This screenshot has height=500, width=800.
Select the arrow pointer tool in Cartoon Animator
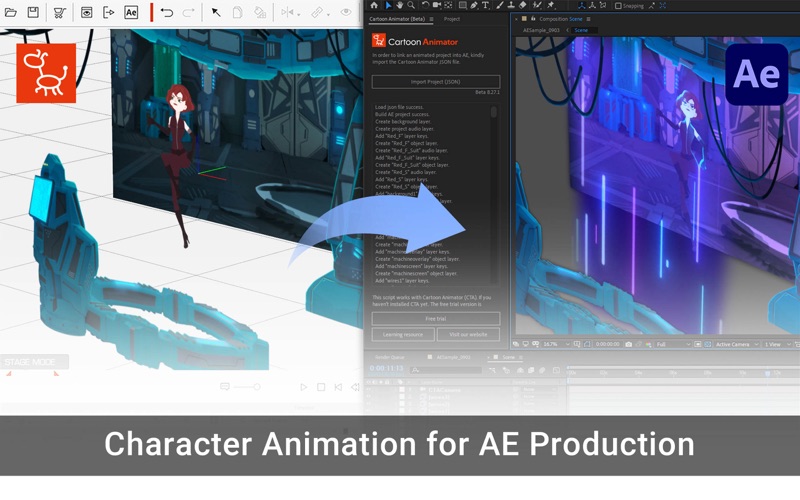pos(216,12)
